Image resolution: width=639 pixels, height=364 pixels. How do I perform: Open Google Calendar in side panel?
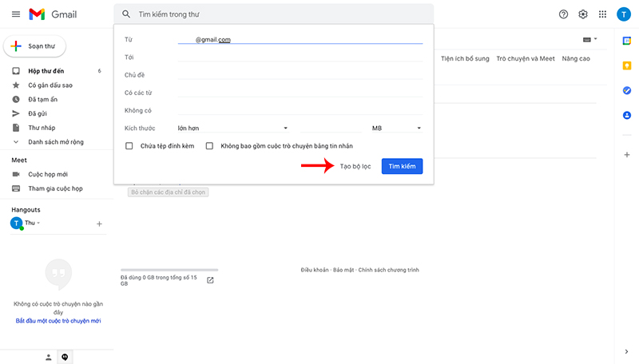point(627,40)
